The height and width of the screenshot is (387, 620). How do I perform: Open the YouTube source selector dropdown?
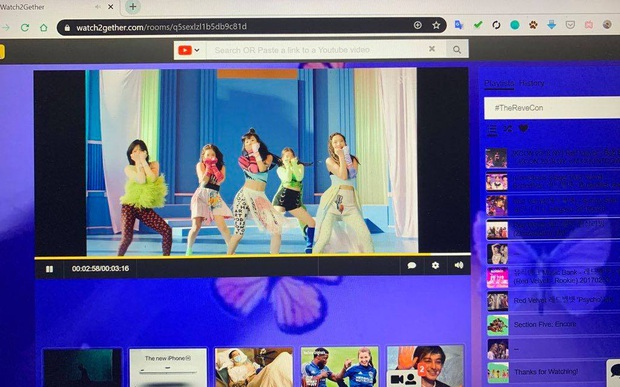(x=189, y=50)
